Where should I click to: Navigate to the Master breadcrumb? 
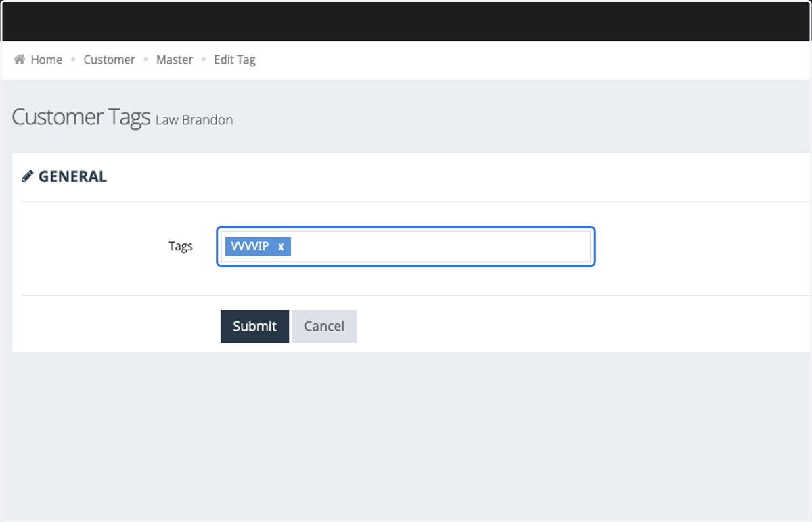pyautogui.click(x=175, y=60)
